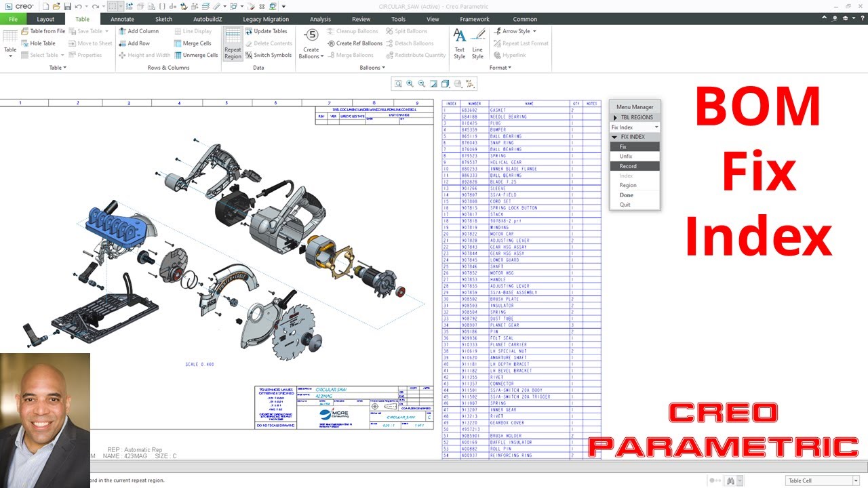This screenshot has width=868, height=488.
Task: Select Fix in the Menu Manager
Action: tap(635, 146)
